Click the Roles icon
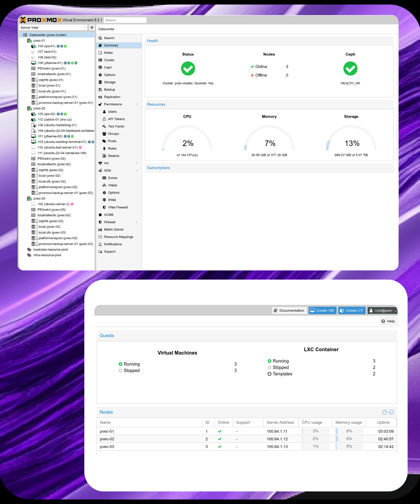Screen dimensions: 420x504 coord(104,149)
